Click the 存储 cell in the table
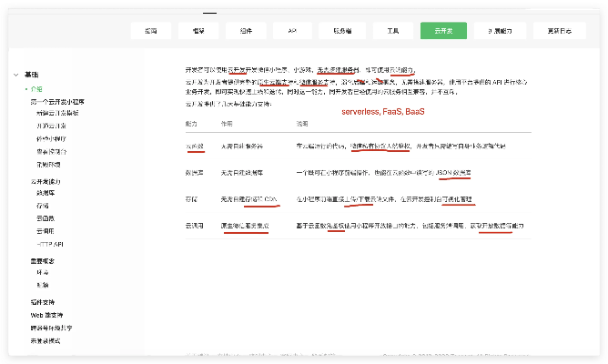 [x=191, y=199]
